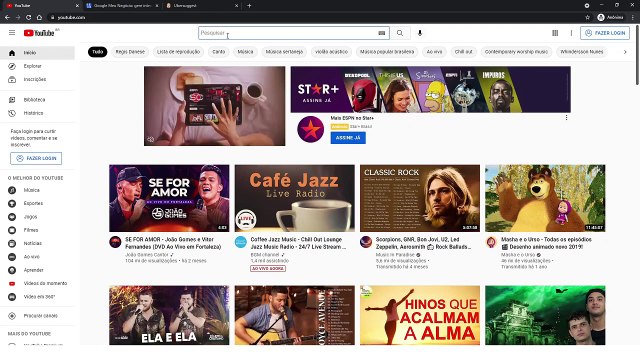The width and height of the screenshot is (640, 360).
Task: Click the Star+ channel avatar
Action: [311, 129]
